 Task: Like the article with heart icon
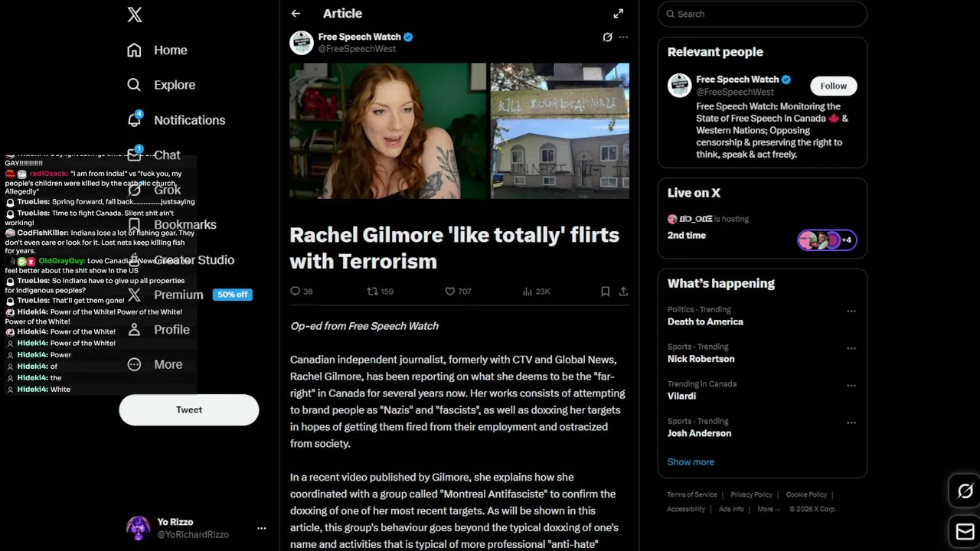(x=450, y=292)
